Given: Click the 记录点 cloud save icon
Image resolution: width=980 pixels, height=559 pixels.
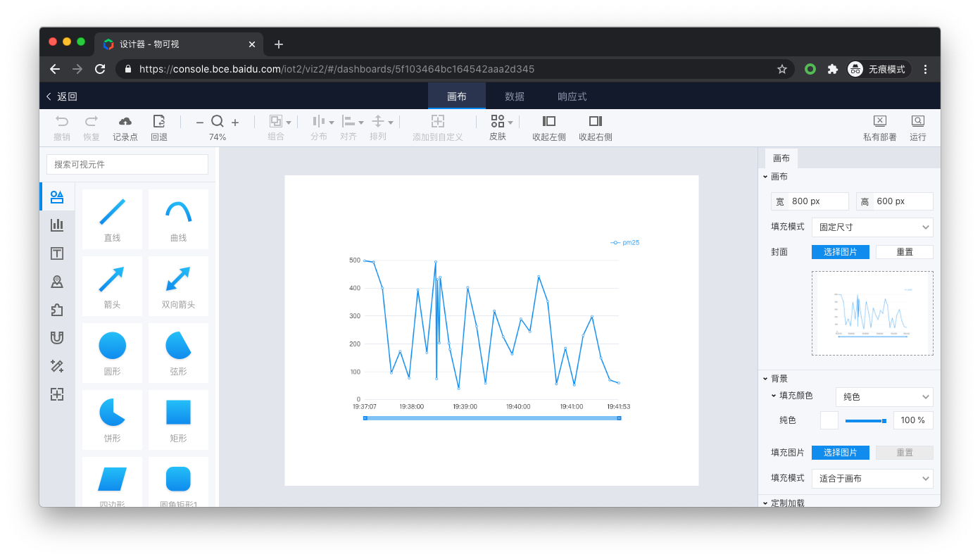Looking at the screenshot, I should coord(125,121).
